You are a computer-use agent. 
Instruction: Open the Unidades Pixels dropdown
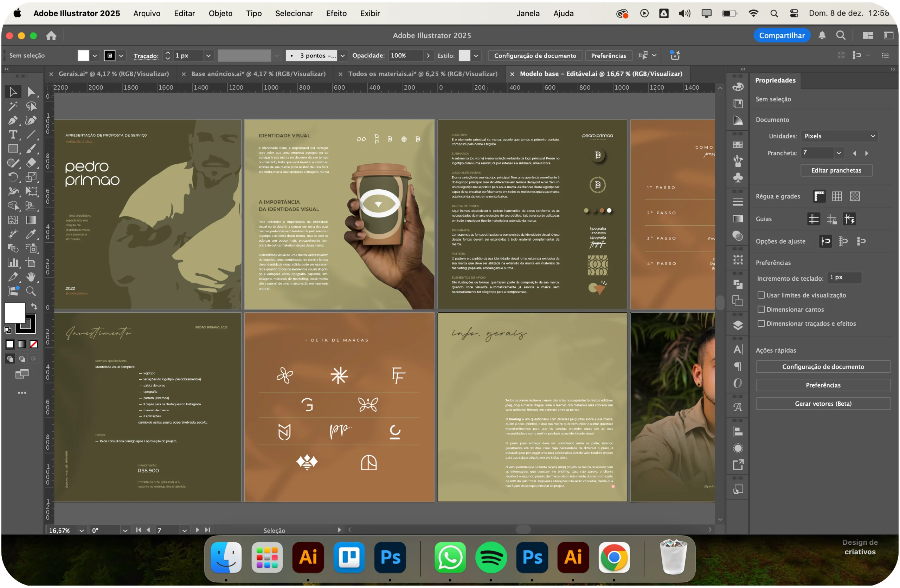point(840,136)
